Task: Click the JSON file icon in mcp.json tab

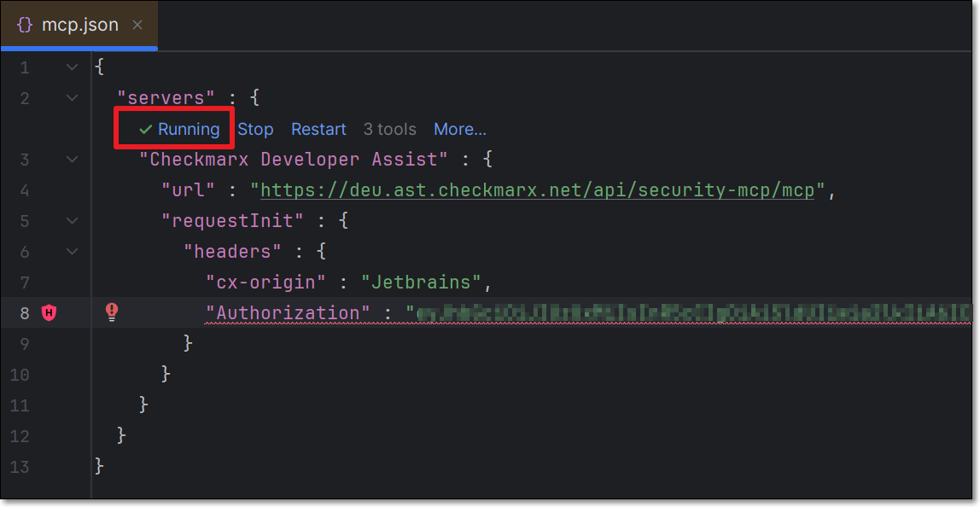Action: (25, 25)
